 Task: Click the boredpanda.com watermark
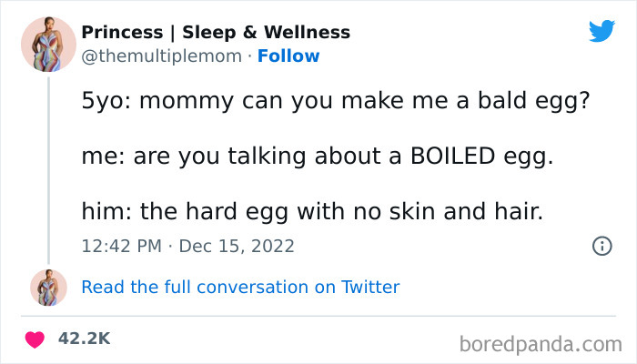543,344
